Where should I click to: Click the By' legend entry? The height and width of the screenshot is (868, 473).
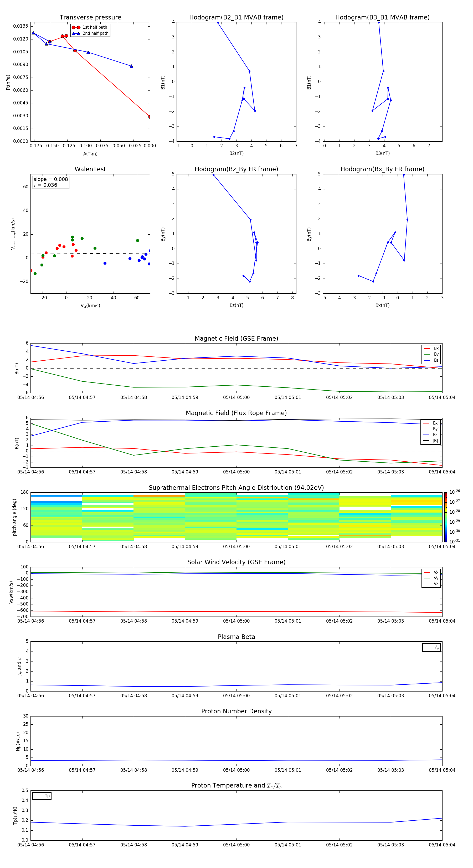pyautogui.click(x=431, y=429)
